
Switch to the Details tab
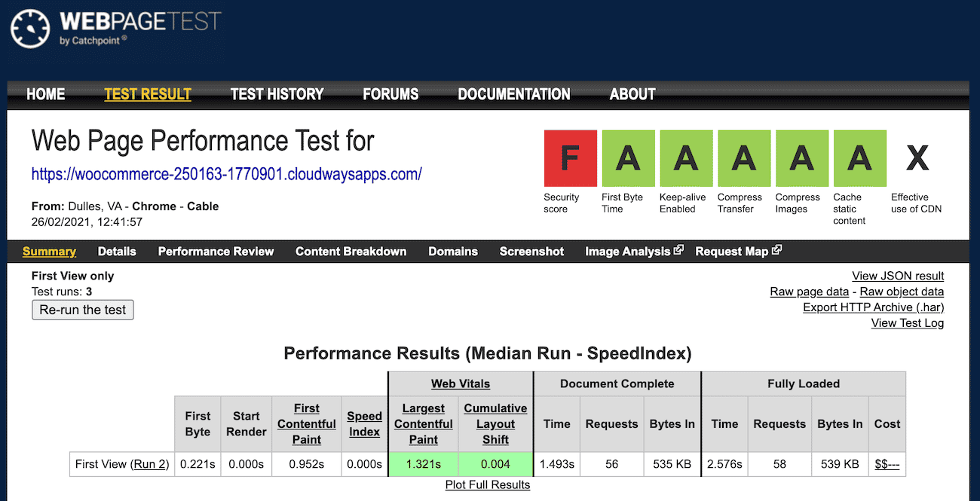click(x=117, y=252)
